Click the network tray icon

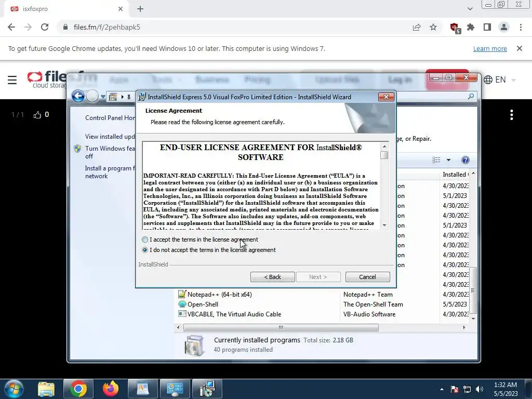[x=467, y=389]
